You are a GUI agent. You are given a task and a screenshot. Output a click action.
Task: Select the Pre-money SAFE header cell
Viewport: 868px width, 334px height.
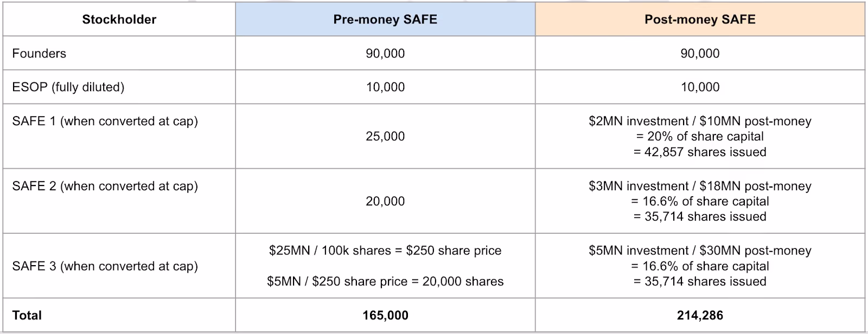(385, 20)
